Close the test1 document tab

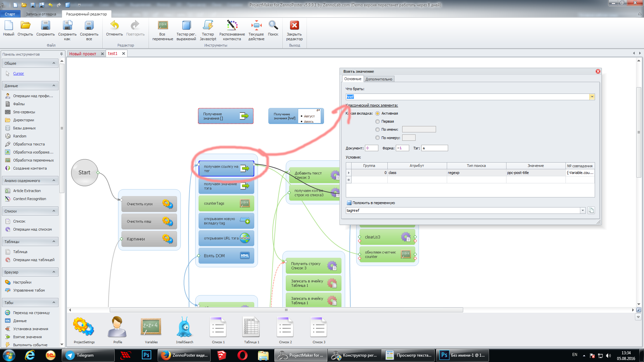pos(123,54)
